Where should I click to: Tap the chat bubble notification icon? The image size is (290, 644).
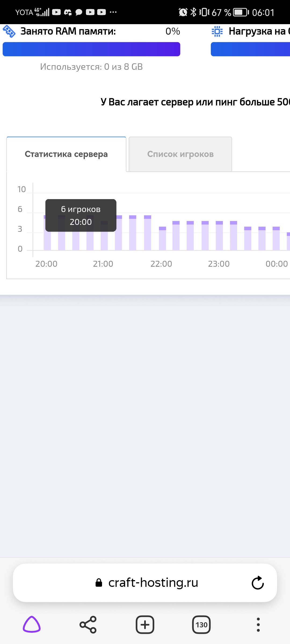[x=79, y=12]
